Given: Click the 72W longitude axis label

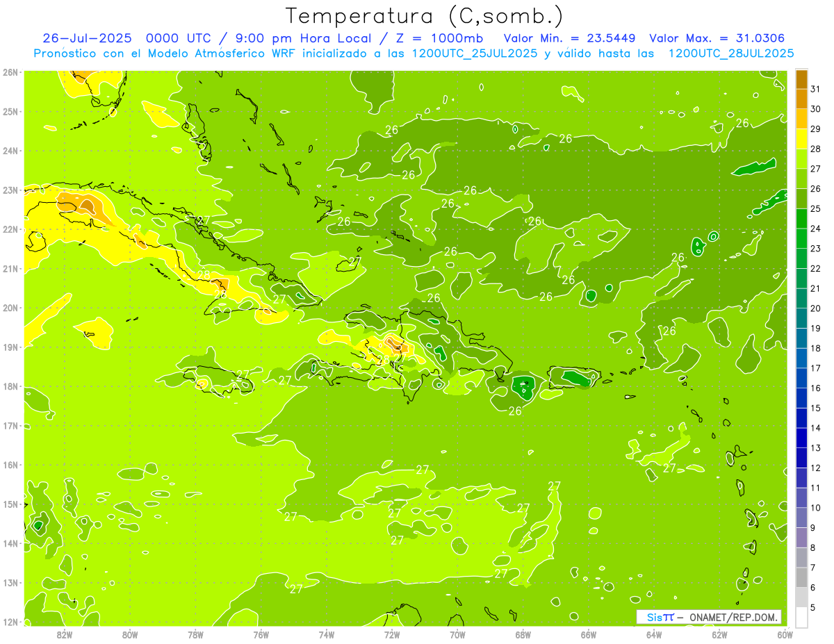Looking at the screenshot, I should click(x=392, y=634).
